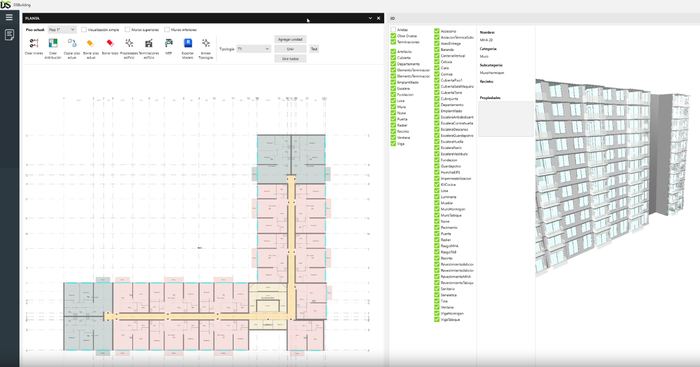Viewport: 700px width, 367px height.
Task: Click the Borrar piso actual yellow tag icon
Action: pyautogui.click(x=90, y=43)
